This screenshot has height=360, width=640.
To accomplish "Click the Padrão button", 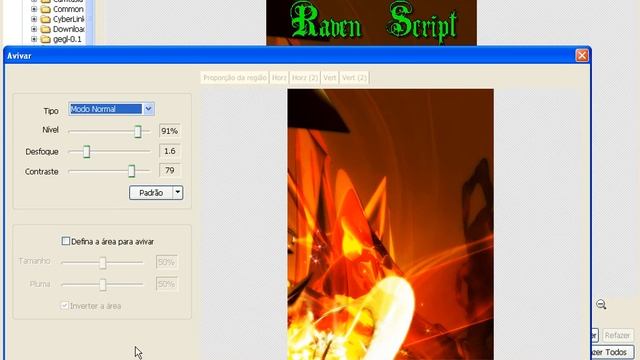I will click(x=151, y=193).
